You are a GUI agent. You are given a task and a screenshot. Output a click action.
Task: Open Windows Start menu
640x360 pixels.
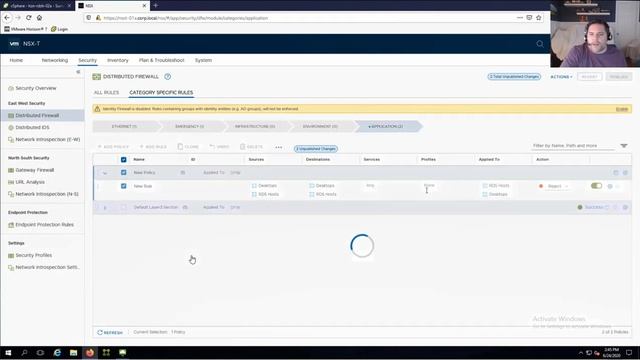pyautogui.click(x=8, y=353)
